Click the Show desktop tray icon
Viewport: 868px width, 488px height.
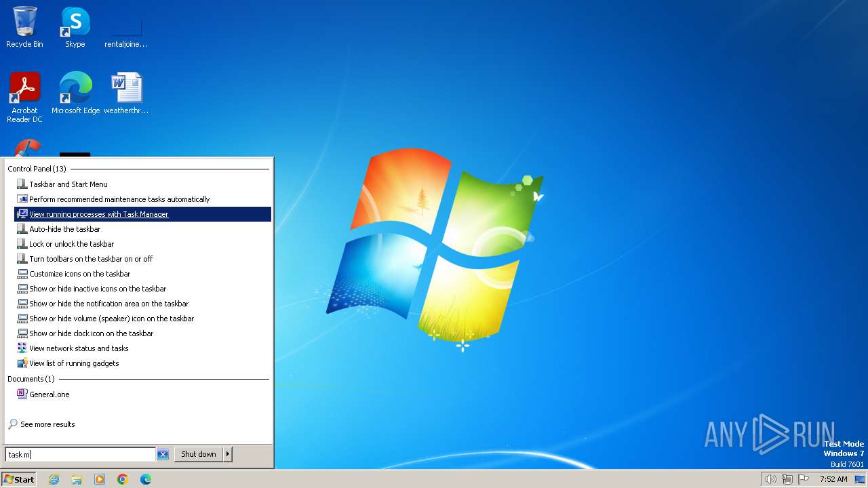[x=860, y=479]
